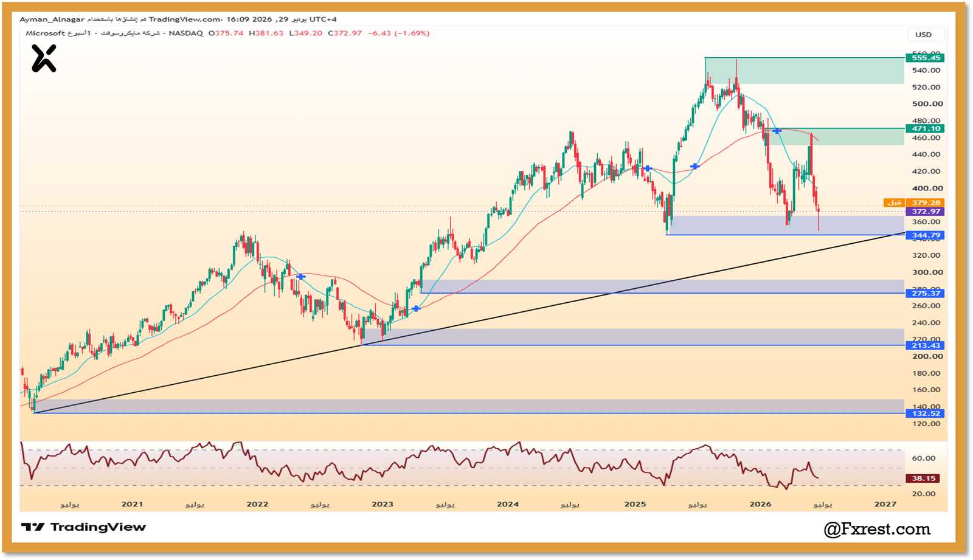Image resolution: width=973 pixels, height=560 pixels.
Task: Click the TradingView logo at bottom left
Action: pos(83,527)
